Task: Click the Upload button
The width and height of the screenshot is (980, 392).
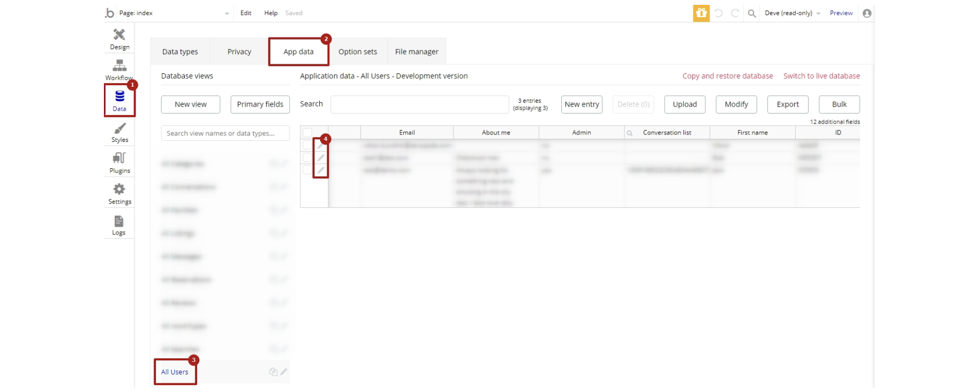Action: [x=685, y=104]
